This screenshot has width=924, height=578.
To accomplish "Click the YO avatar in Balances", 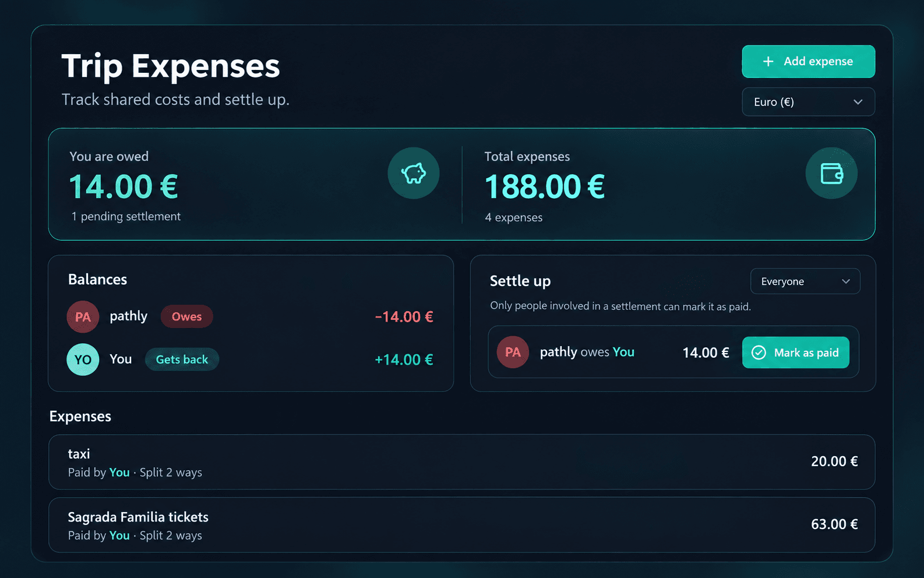I will tap(83, 360).
